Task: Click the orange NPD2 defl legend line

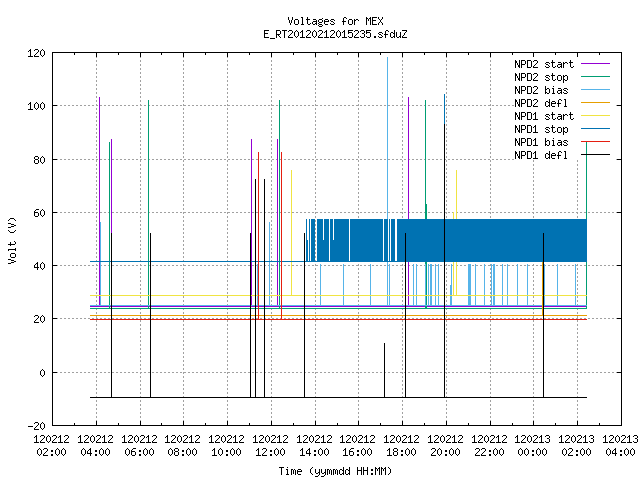Action: (x=595, y=103)
